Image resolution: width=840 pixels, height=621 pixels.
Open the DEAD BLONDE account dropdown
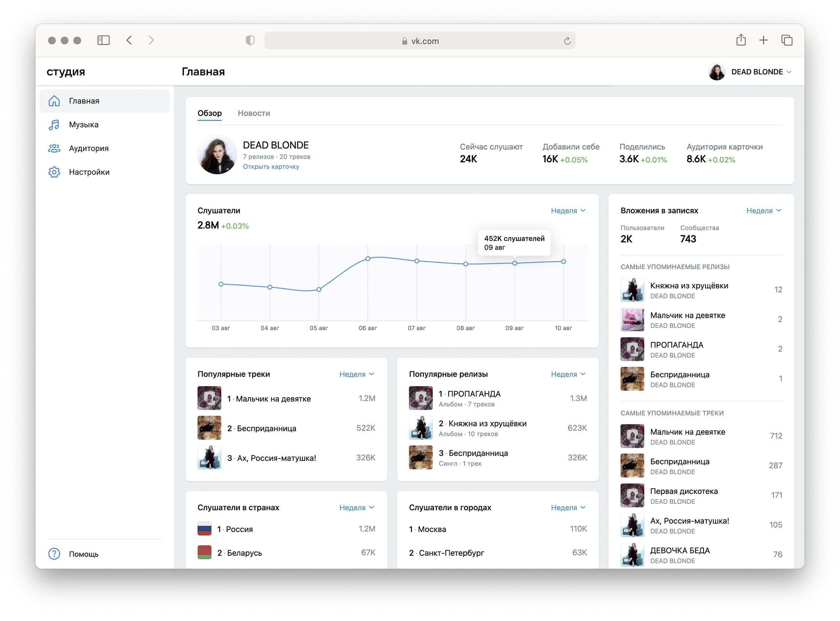click(762, 72)
